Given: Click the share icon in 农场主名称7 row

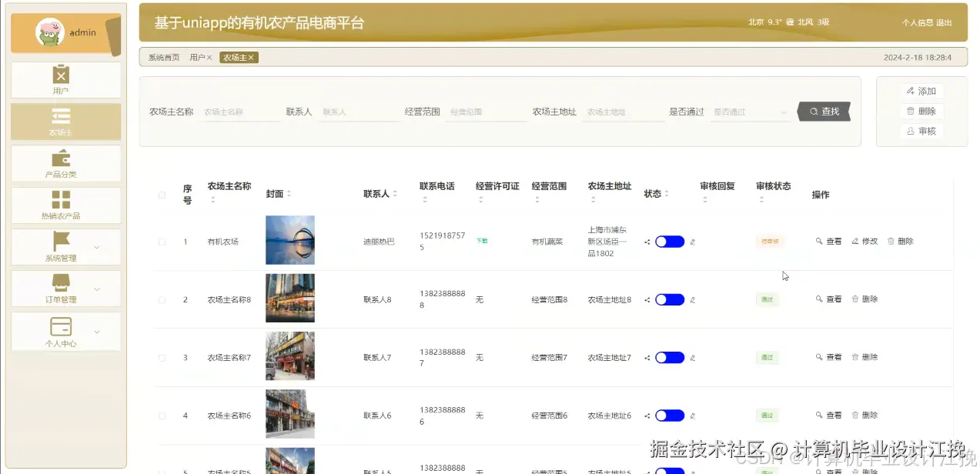Looking at the screenshot, I should pyautogui.click(x=647, y=358).
